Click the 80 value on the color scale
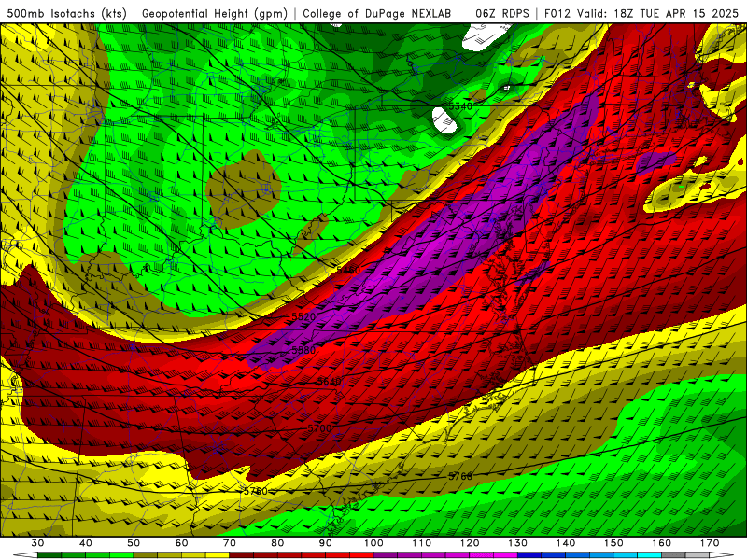747x560 pixels. pyautogui.click(x=277, y=543)
